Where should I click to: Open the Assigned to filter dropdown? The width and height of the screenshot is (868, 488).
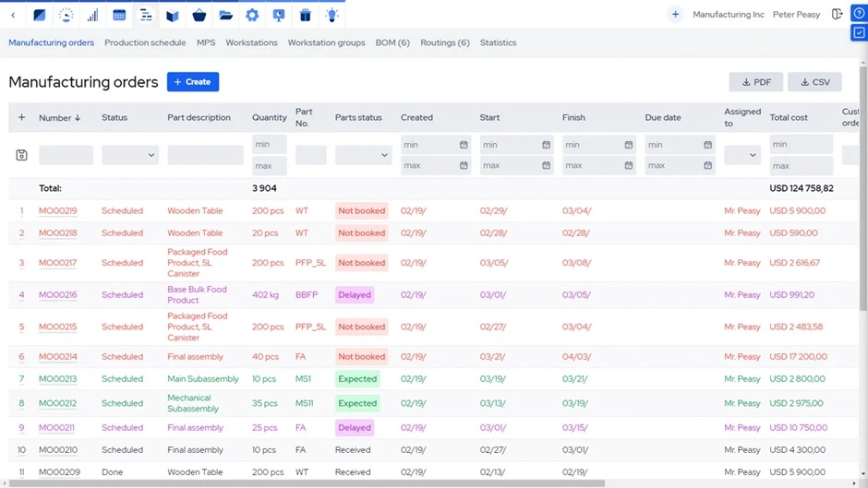tap(742, 155)
